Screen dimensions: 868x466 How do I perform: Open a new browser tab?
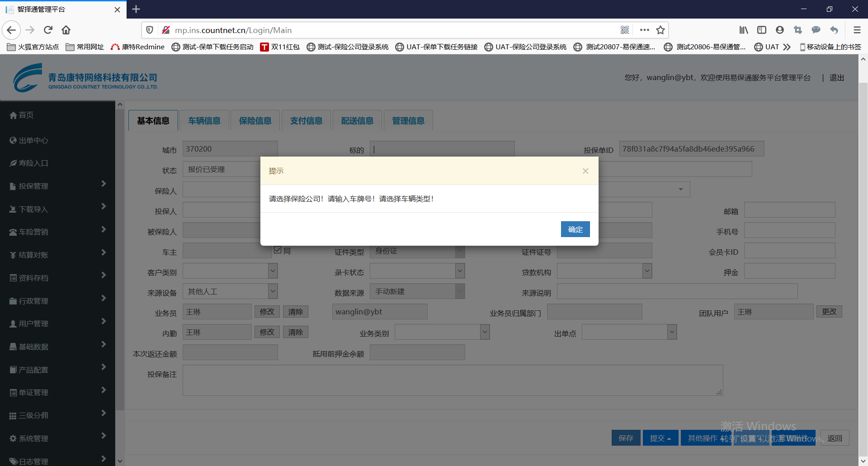136,9
